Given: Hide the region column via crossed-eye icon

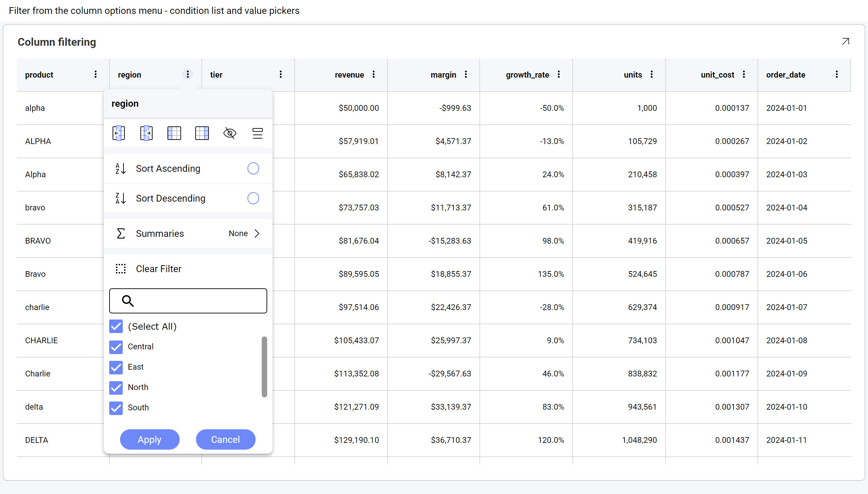Looking at the screenshot, I should pyautogui.click(x=230, y=133).
